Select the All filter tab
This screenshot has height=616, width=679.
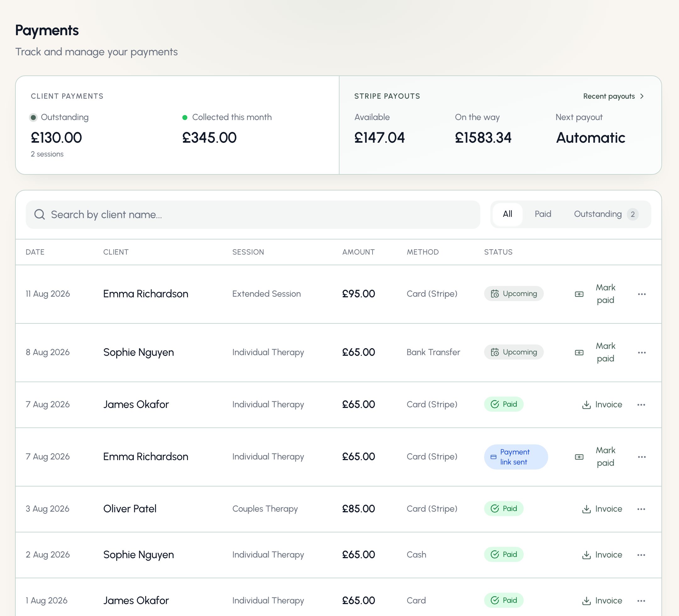[x=507, y=214]
